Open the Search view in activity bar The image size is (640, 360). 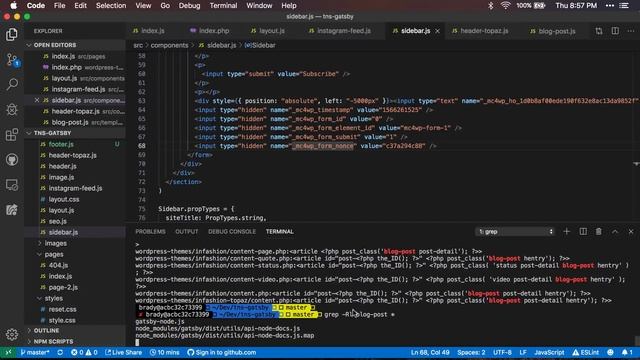tap(12, 84)
